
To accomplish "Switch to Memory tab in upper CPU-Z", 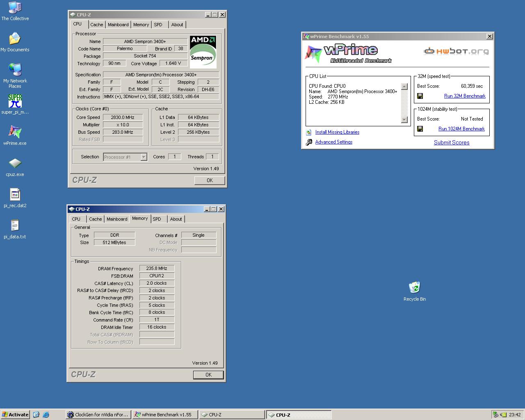I will click(x=141, y=25).
